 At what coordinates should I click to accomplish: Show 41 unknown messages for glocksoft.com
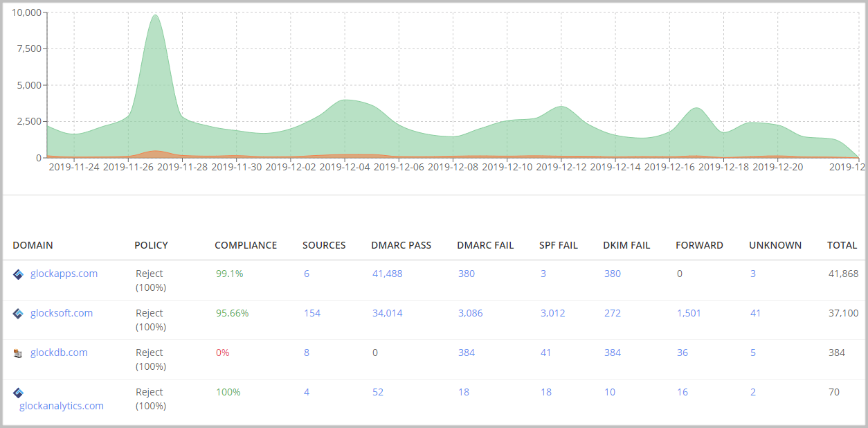click(x=755, y=313)
